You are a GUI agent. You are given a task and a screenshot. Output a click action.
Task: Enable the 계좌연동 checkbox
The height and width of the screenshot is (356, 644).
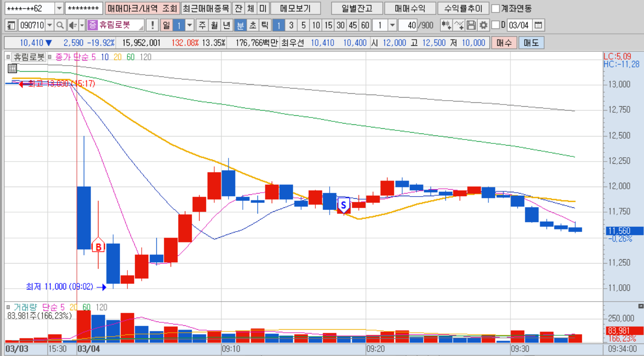tap(496, 9)
